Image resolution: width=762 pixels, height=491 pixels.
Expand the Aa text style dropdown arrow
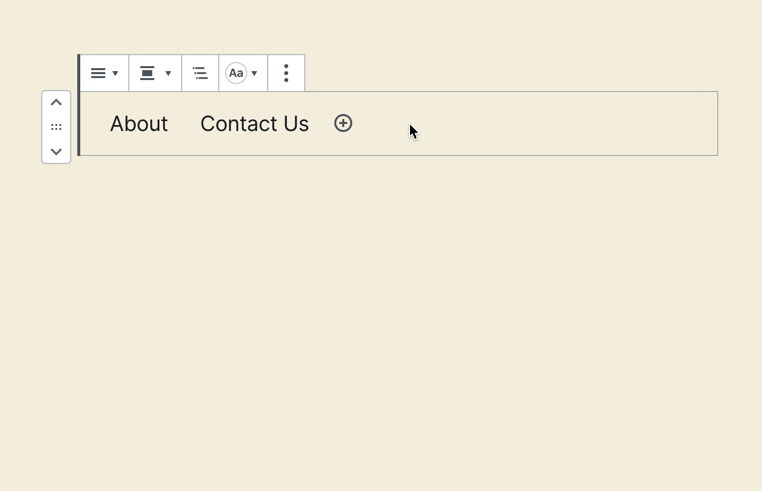coord(255,73)
